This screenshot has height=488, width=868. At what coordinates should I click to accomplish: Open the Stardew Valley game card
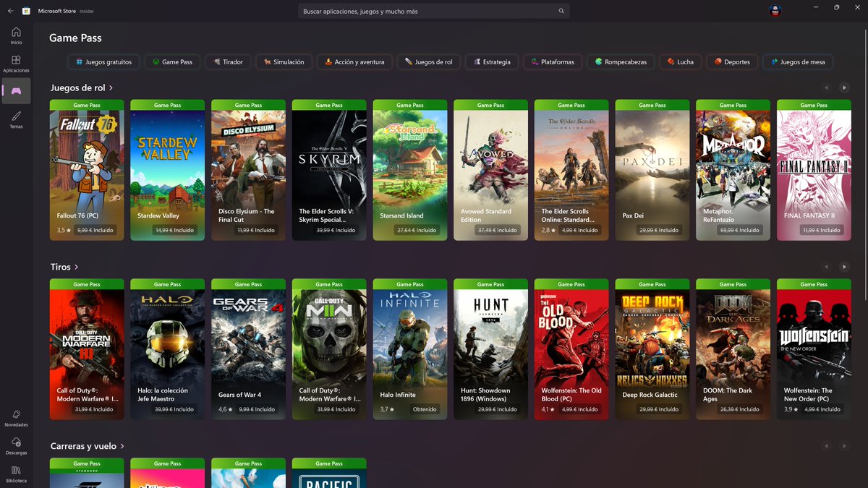coord(167,171)
